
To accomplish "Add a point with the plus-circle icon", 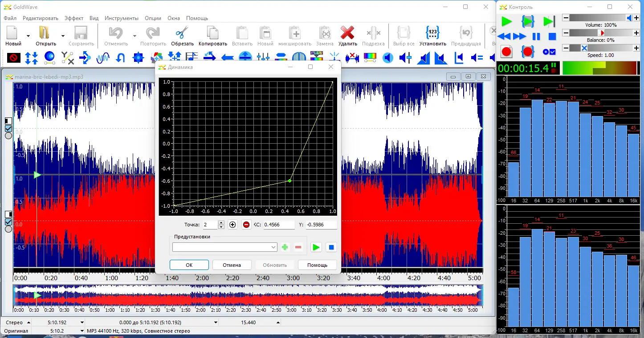I will (232, 225).
